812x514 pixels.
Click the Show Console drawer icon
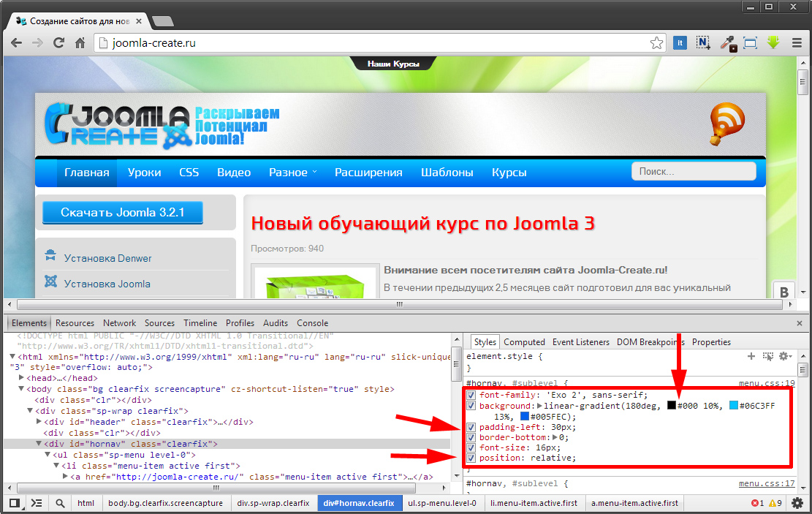click(36, 503)
